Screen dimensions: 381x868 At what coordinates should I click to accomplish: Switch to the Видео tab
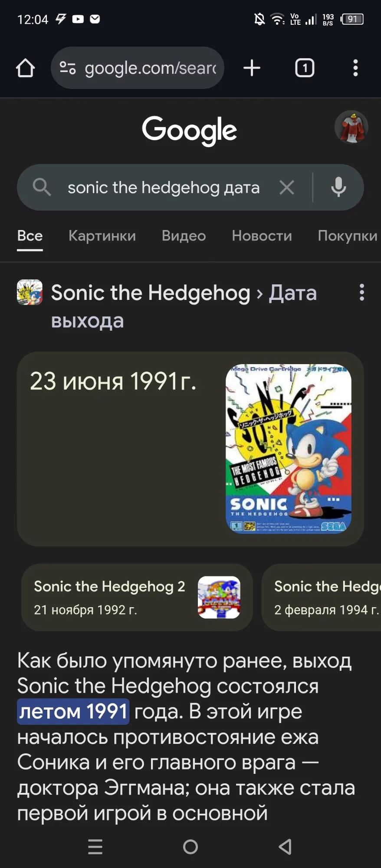184,236
